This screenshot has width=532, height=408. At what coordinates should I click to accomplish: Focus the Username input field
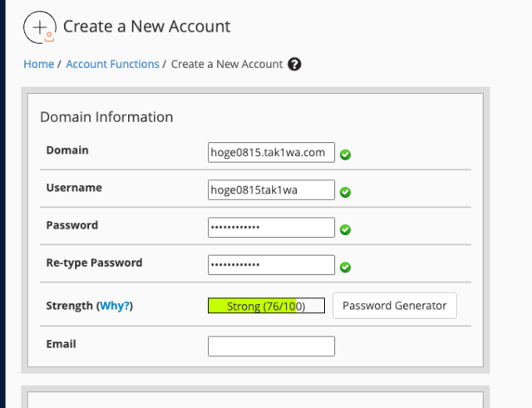click(271, 190)
